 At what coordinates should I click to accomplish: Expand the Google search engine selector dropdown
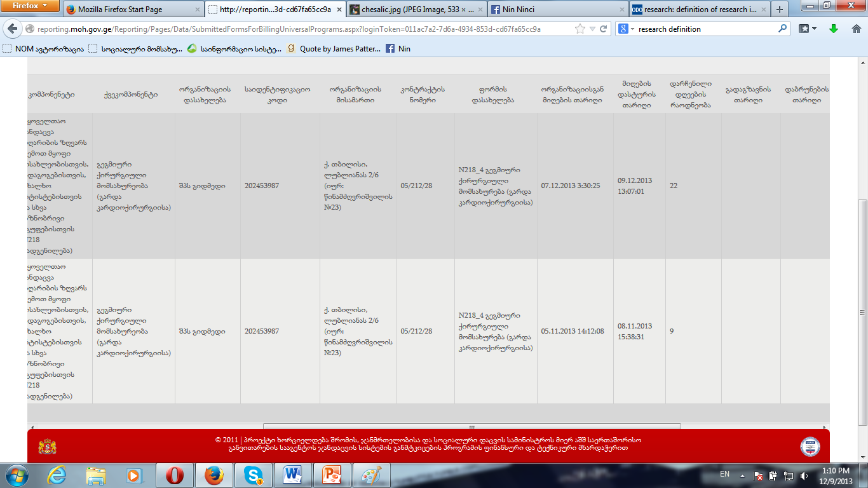pos(627,29)
